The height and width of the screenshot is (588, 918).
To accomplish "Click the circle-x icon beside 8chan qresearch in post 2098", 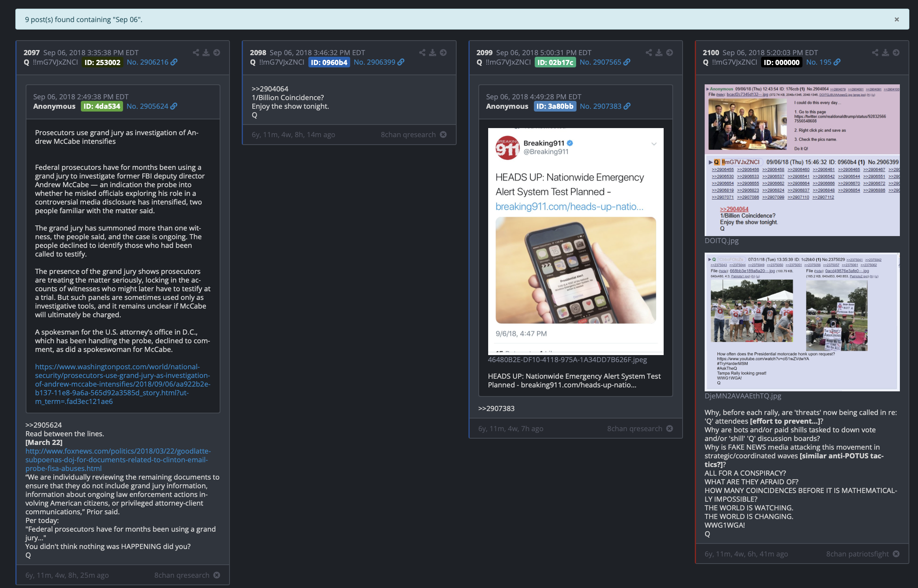I will [x=443, y=134].
